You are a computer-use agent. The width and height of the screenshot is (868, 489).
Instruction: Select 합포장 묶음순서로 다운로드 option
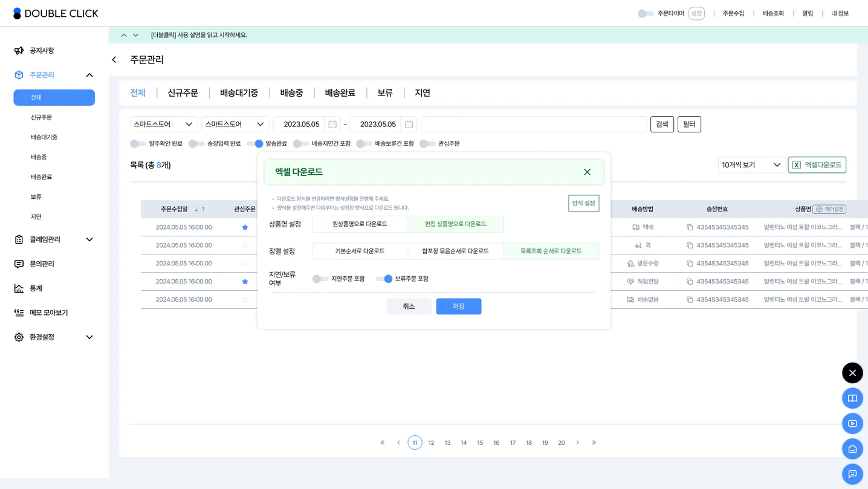(456, 251)
